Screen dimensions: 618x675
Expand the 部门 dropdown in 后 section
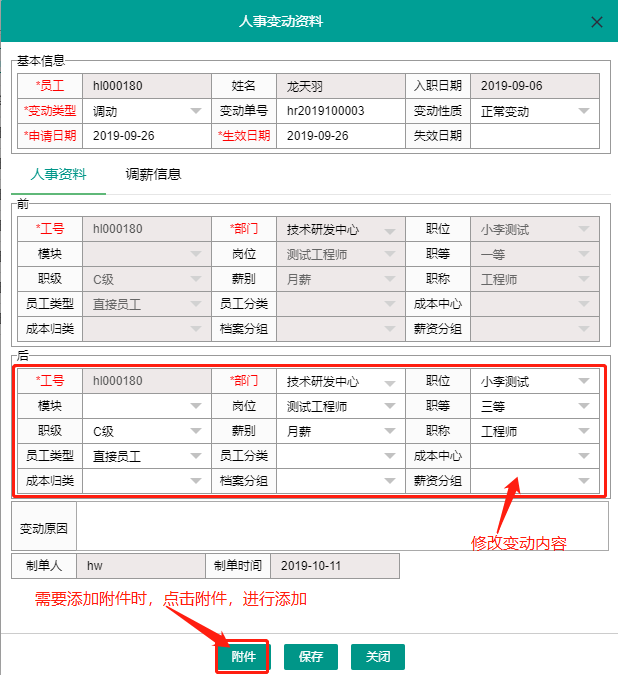tap(390, 381)
